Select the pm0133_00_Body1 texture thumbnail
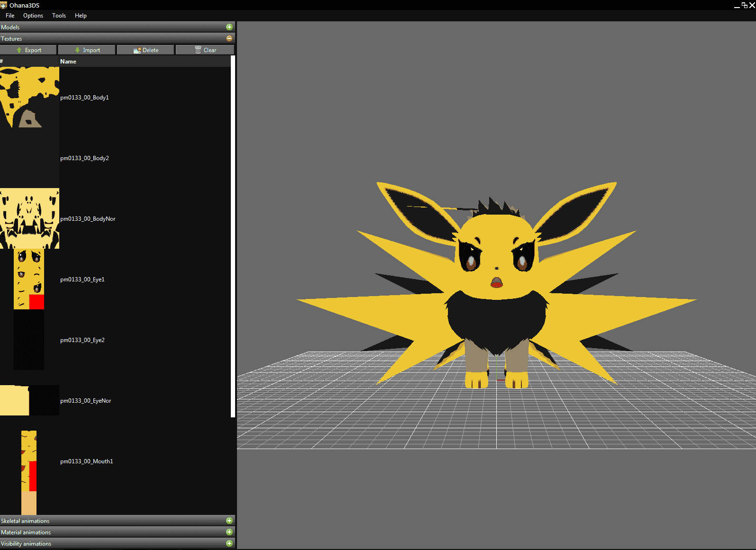This screenshot has width=756, height=550. point(29,97)
